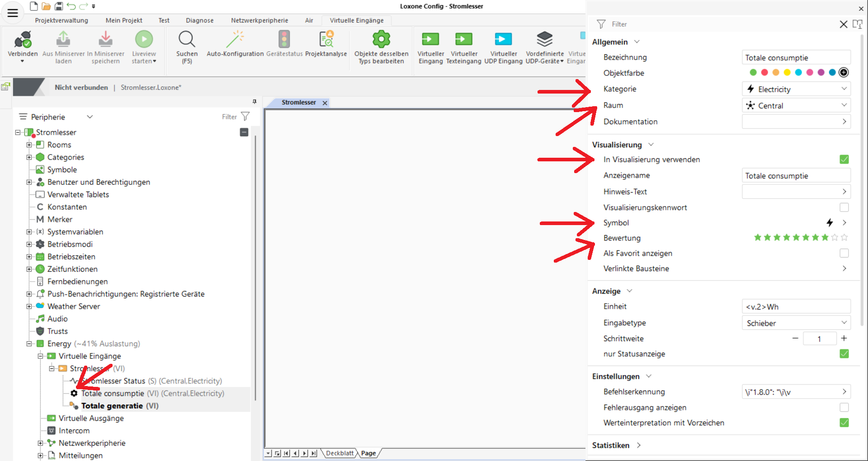Click the Periphery filter funnel icon
Image resolution: width=868 pixels, height=461 pixels.
point(245,117)
